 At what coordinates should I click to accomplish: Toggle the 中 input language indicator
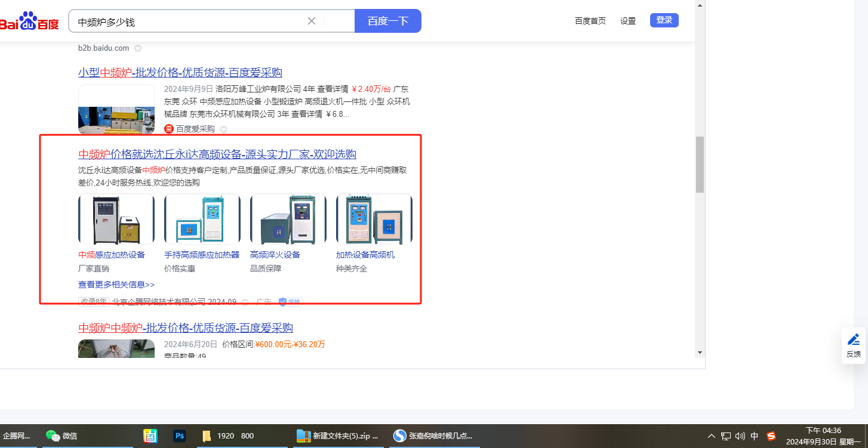click(x=755, y=436)
